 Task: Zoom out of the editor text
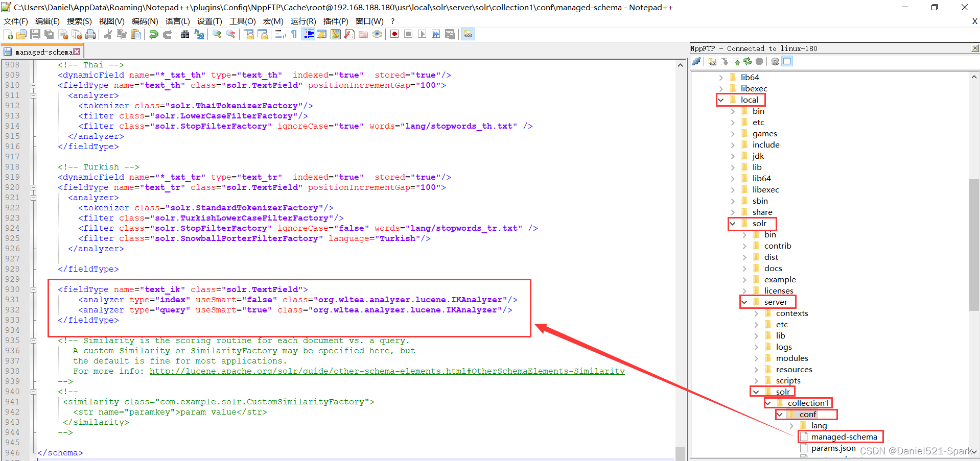click(231, 34)
